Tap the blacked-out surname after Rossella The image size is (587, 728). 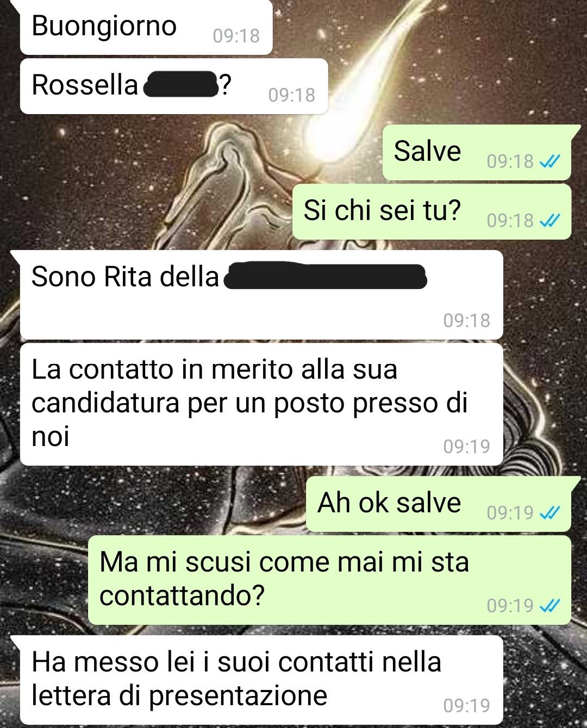click(x=180, y=84)
